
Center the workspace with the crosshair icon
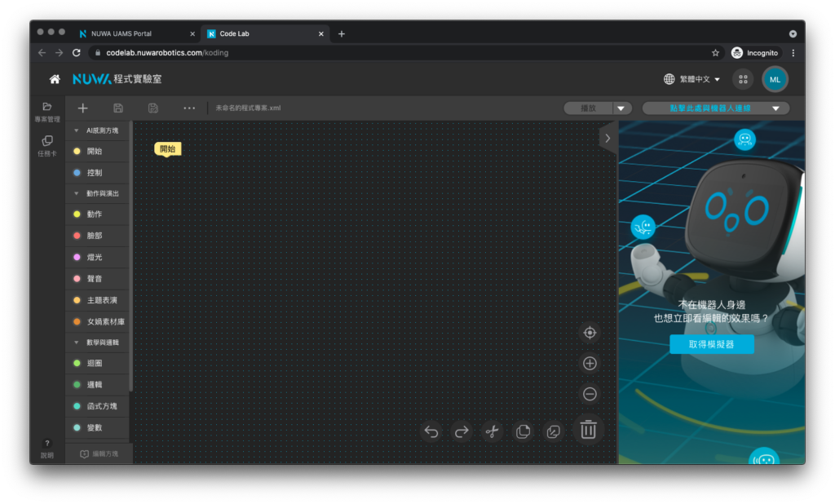click(590, 333)
